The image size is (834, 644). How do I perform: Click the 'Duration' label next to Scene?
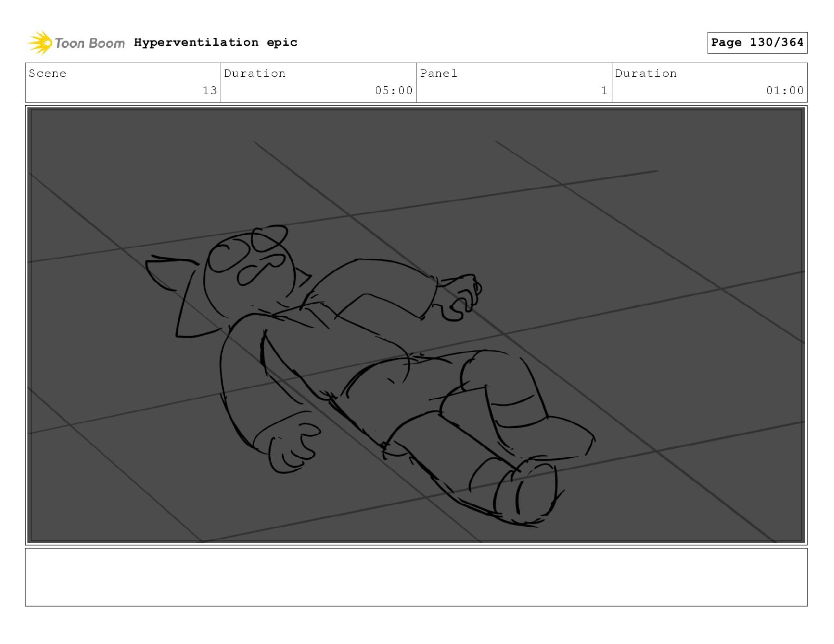pyautogui.click(x=255, y=73)
